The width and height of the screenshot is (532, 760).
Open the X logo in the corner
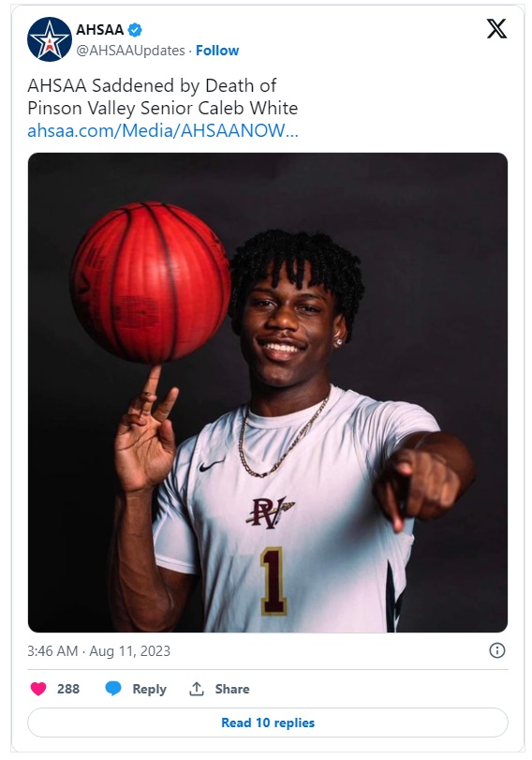(x=496, y=29)
